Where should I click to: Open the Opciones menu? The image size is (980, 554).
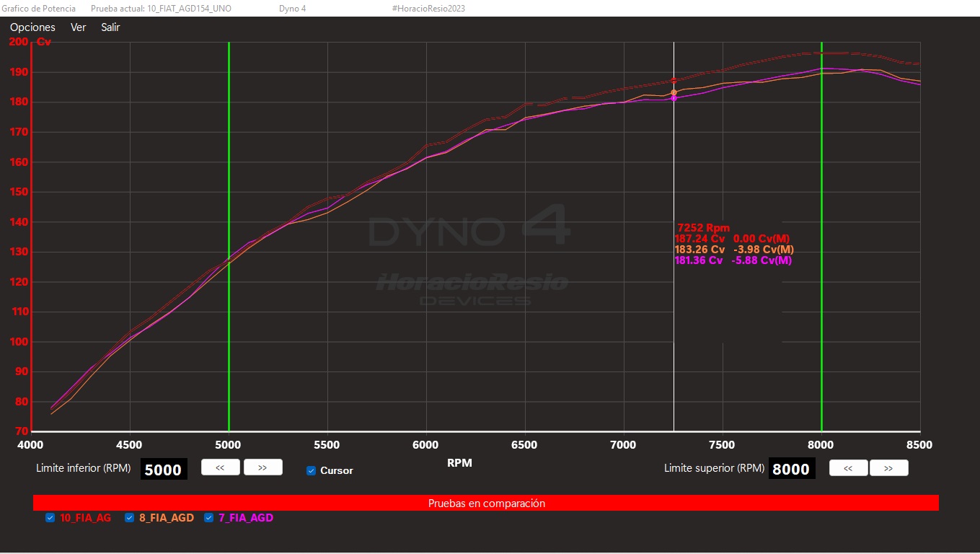(32, 27)
